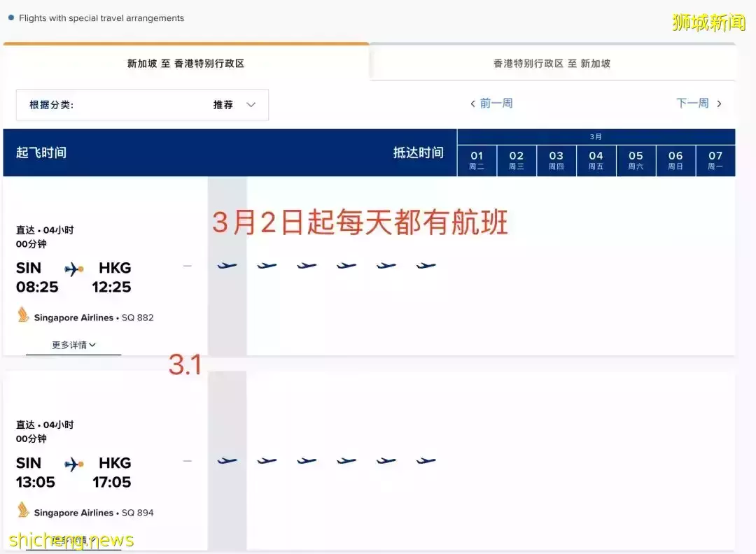Expand 更多详情 for flight SQ 894

point(73,539)
